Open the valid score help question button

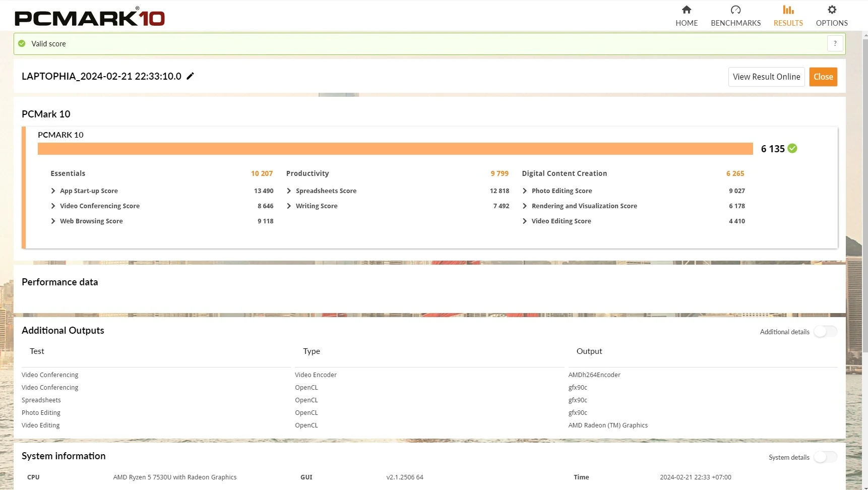835,43
